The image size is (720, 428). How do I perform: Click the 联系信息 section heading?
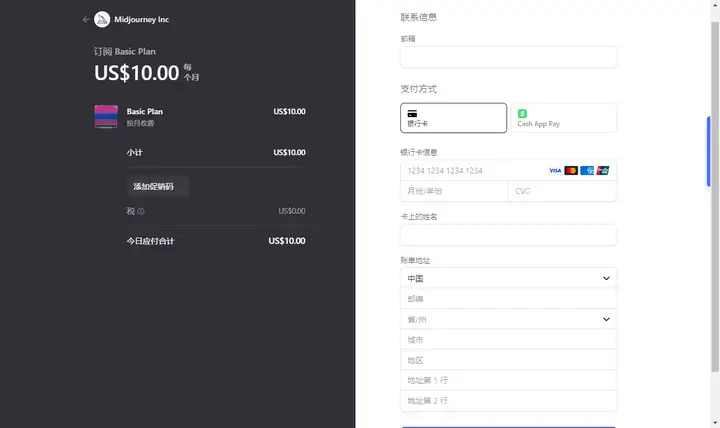[x=418, y=17]
